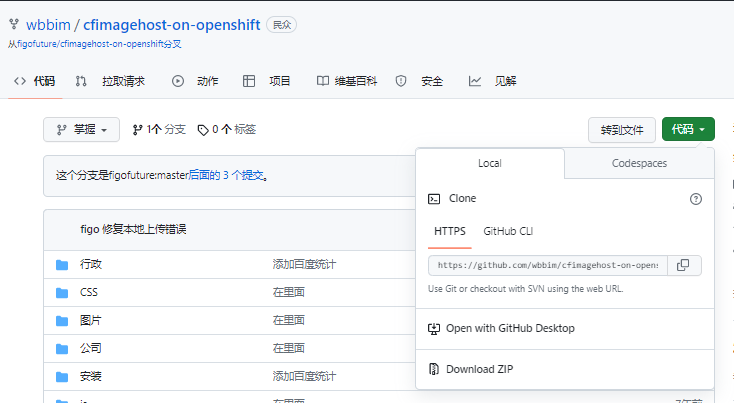The width and height of the screenshot is (734, 403).
Task: Click the CSS folder icon
Action: [x=62, y=293]
